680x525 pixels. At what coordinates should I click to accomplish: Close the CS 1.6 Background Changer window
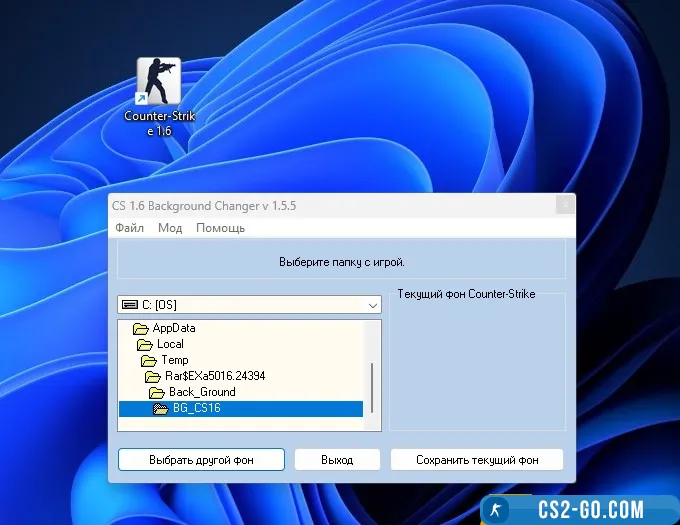pyautogui.click(x=565, y=205)
